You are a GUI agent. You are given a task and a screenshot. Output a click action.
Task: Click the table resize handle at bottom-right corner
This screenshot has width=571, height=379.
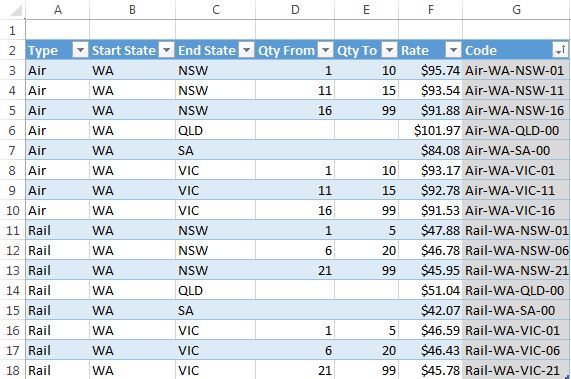coord(568,376)
